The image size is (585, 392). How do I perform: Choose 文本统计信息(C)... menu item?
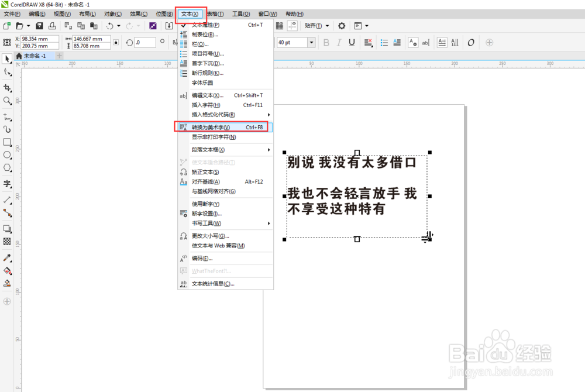pos(226,283)
